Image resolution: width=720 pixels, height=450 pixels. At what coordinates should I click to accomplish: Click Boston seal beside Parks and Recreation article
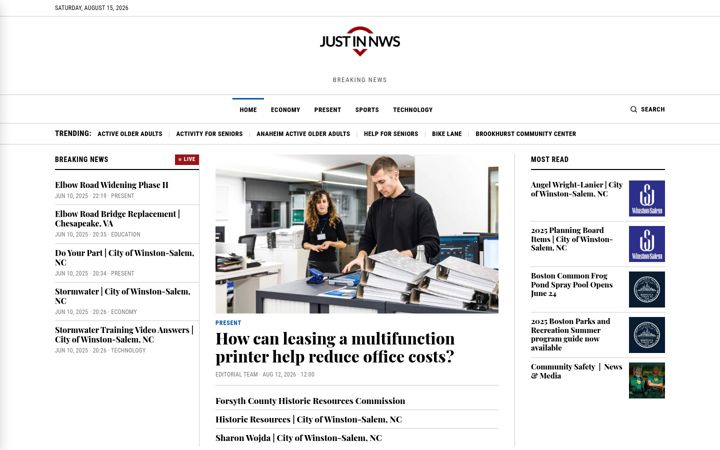click(647, 335)
